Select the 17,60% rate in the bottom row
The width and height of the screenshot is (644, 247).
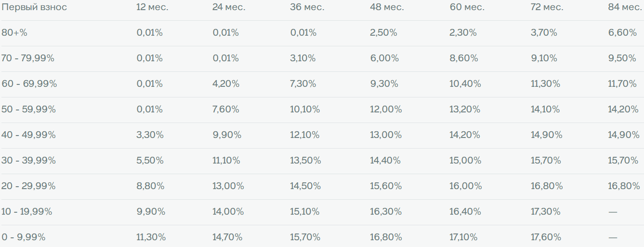point(546,237)
